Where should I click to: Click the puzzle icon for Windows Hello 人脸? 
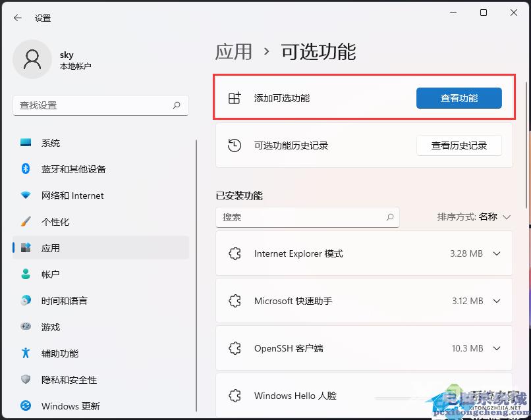coord(235,396)
